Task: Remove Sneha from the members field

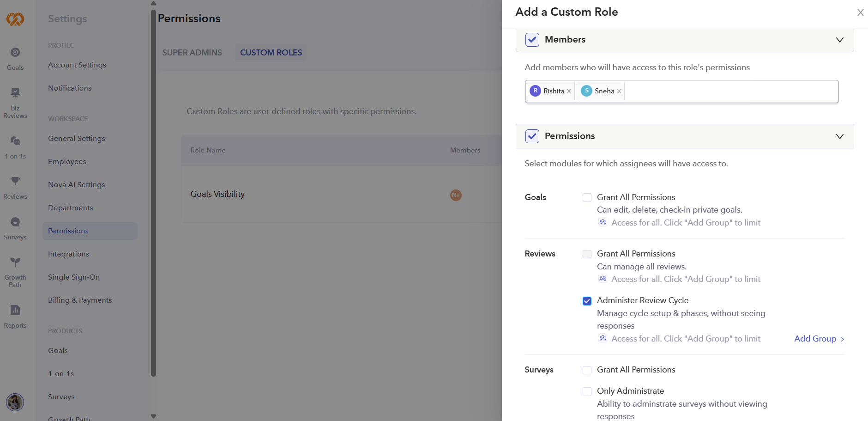Action: [619, 92]
